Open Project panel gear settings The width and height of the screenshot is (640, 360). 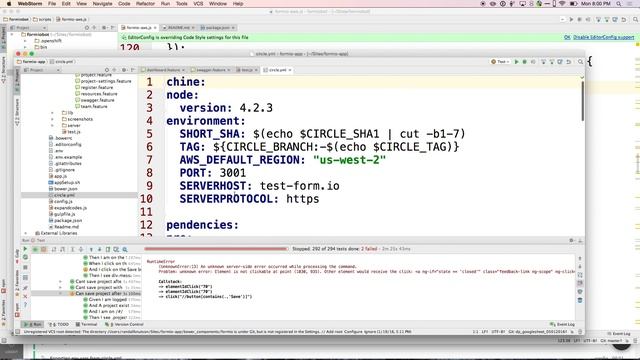tap(124, 70)
